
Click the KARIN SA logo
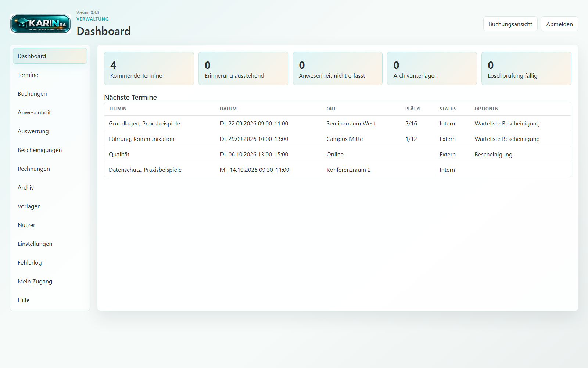[x=40, y=24]
